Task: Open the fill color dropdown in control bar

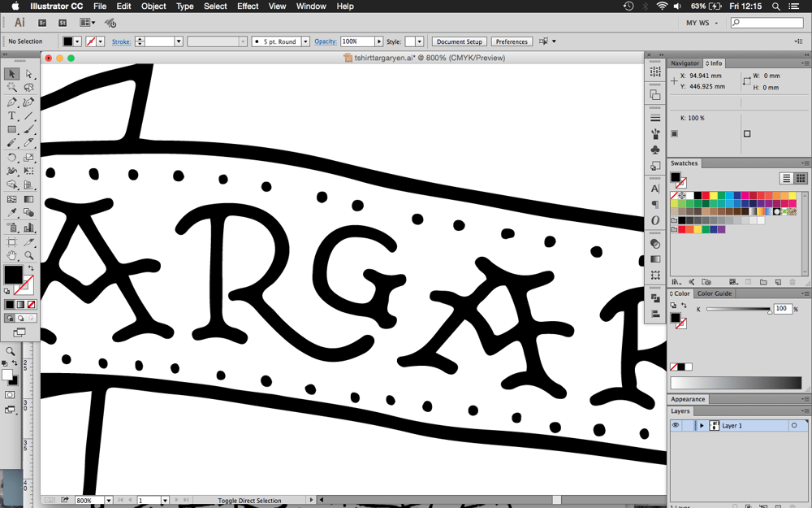Action: (78, 41)
